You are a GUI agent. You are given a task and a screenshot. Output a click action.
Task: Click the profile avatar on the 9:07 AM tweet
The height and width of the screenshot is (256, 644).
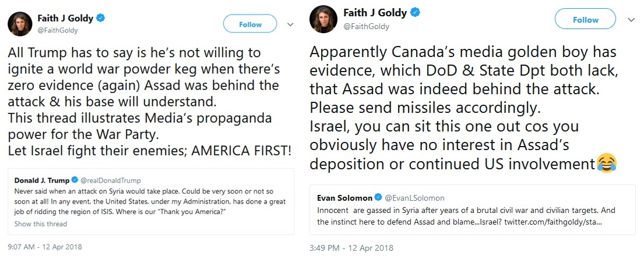pyautogui.click(x=20, y=23)
